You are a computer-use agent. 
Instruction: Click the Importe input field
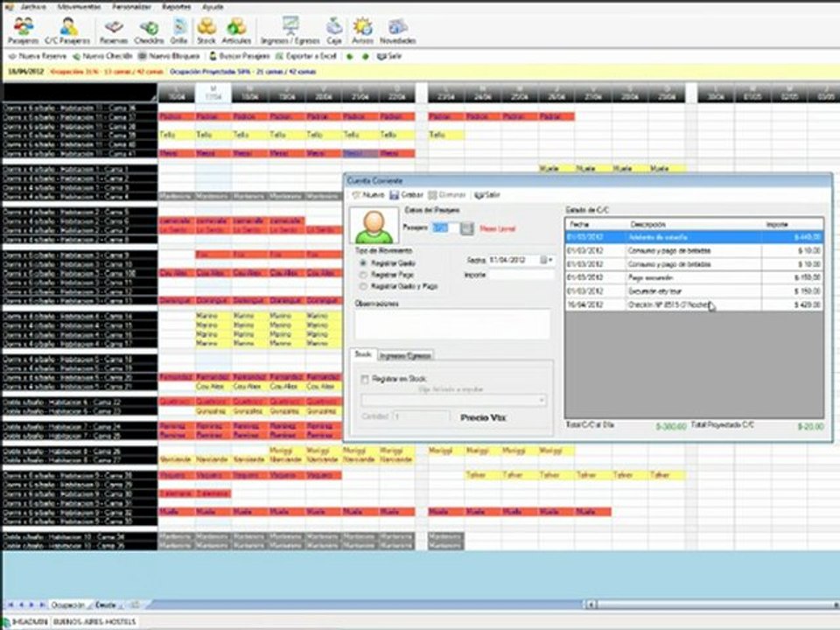pos(521,275)
